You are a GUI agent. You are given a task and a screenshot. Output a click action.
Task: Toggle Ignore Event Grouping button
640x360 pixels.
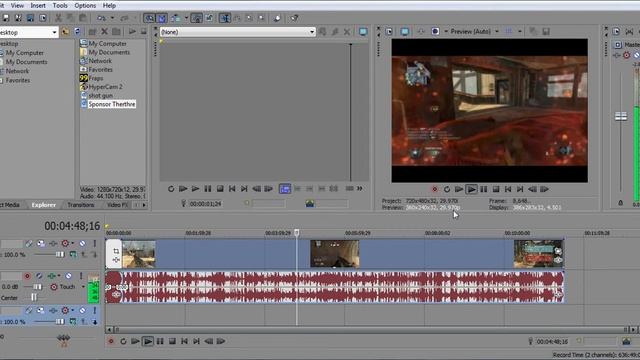coord(209,18)
